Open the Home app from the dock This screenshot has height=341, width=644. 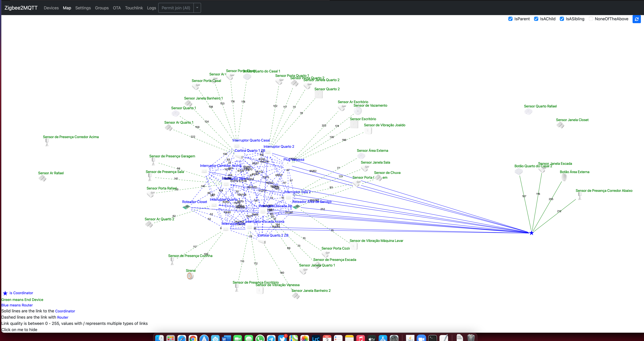pyautogui.click(x=215, y=338)
